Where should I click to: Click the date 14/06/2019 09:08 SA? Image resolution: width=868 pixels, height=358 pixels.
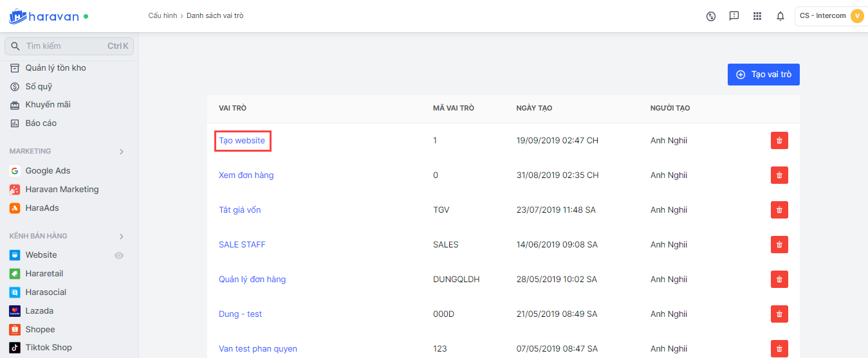(x=557, y=245)
